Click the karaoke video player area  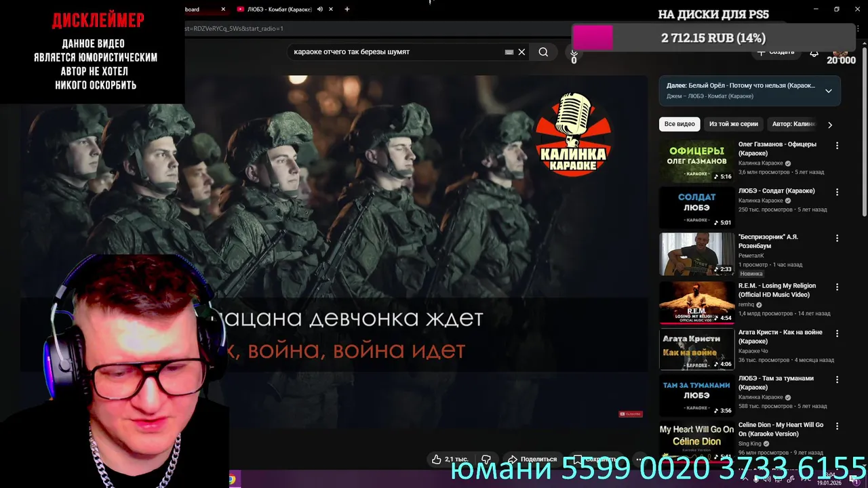(x=332, y=251)
